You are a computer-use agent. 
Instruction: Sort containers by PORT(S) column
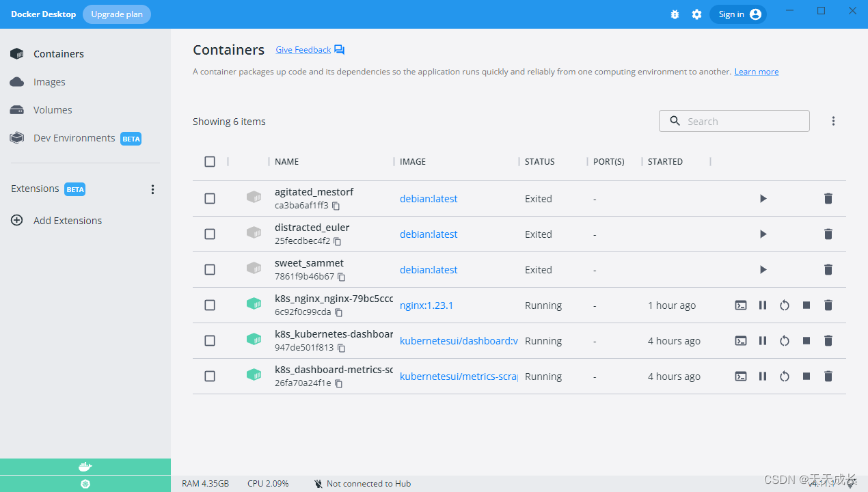609,162
